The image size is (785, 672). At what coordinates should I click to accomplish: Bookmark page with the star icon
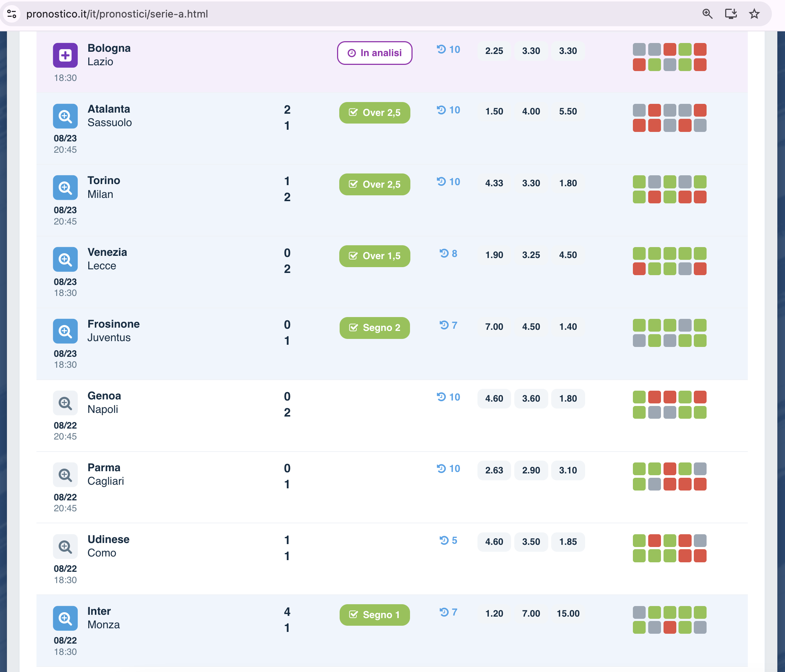754,14
